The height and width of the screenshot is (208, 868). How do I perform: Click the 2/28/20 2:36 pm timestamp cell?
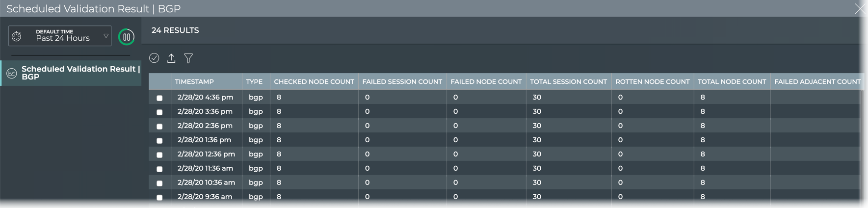point(205,126)
